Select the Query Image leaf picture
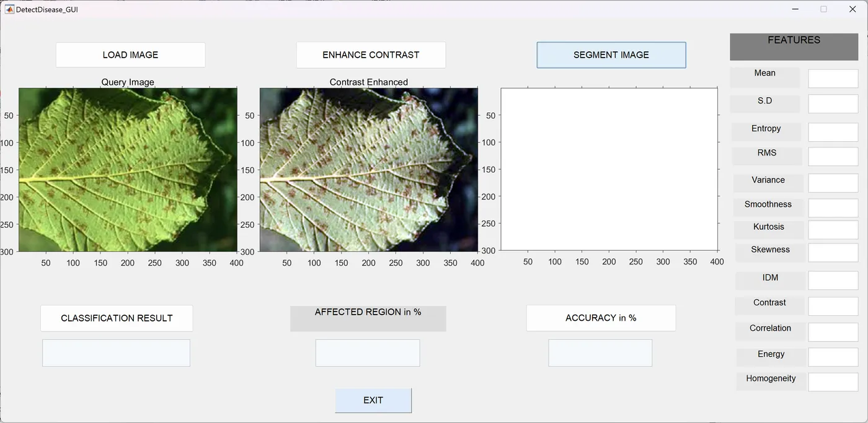 tap(128, 170)
